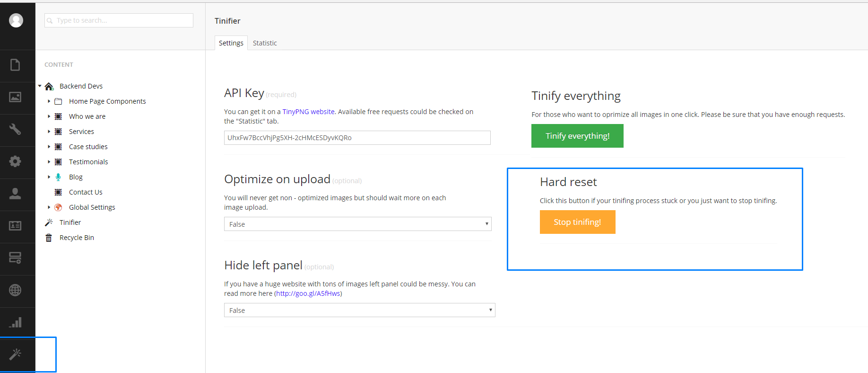Open the Developer gear icon in sidebar
The width and height of the screenshot is (868, 373).
tap(15, 161)
